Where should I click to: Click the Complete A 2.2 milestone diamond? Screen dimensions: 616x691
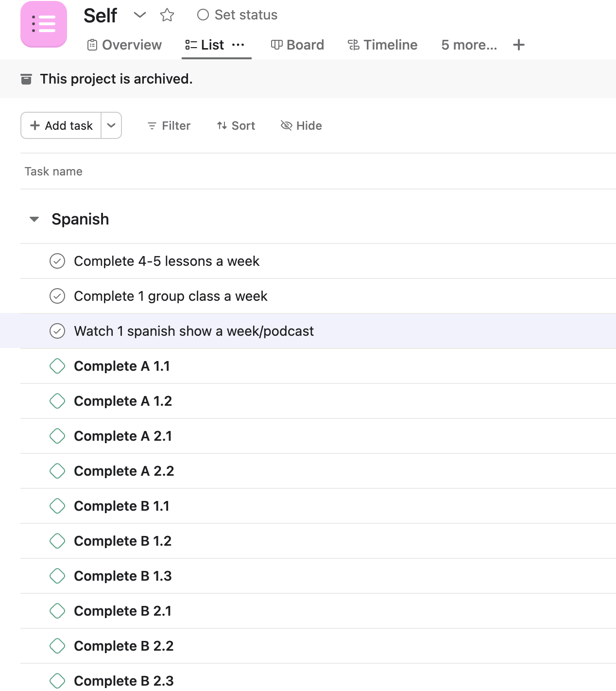(x=57, y=471)
